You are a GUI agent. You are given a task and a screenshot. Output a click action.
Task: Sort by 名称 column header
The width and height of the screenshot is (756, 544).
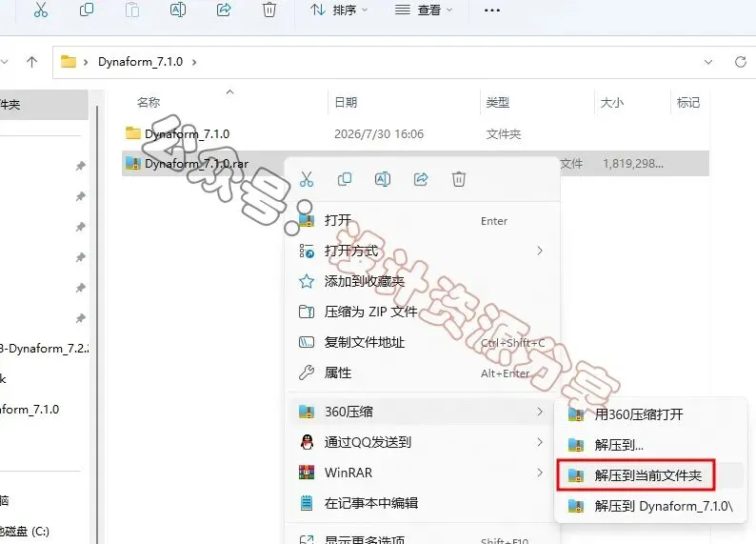pyautogui.click(x=149, y=102)
